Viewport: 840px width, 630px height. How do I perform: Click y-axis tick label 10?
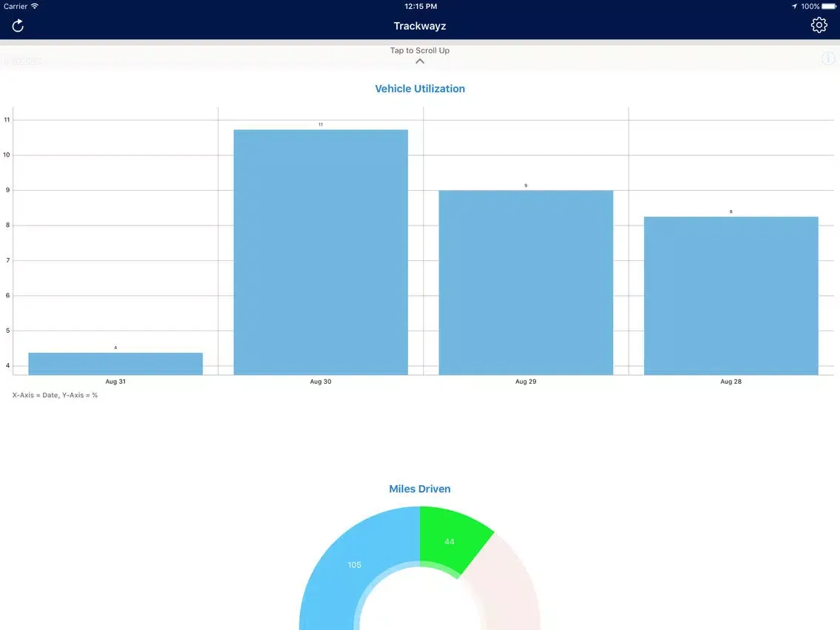tap(7, 155)
